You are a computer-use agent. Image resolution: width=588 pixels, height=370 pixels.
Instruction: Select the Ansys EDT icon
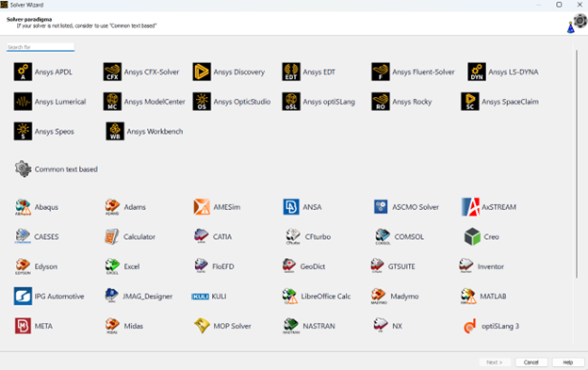tap(291, 72)
